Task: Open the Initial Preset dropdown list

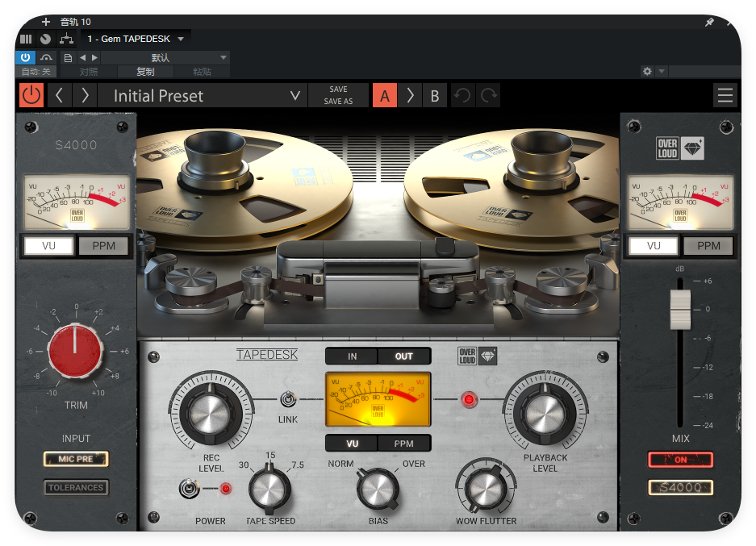Action: click(203, 95)
